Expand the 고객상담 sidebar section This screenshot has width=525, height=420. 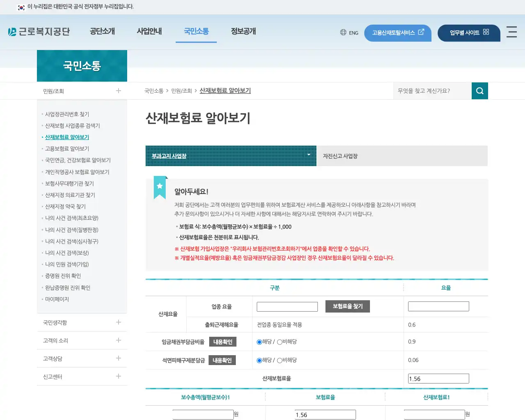[x=118, y=358]
